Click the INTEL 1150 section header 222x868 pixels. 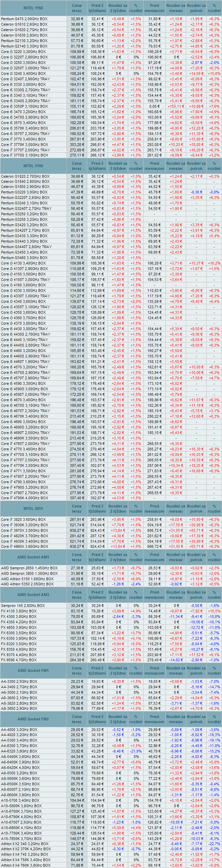(x=33, y=166)
